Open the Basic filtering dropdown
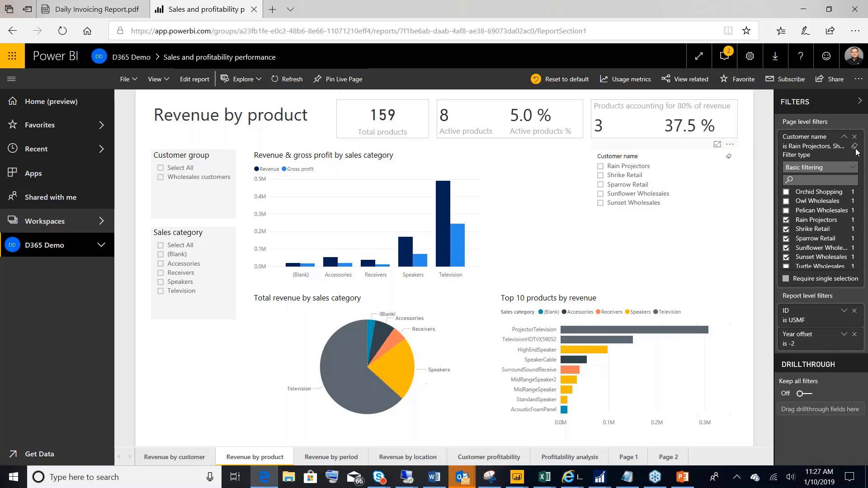Image resolution: width=868 pixels, height=488 pixels. point(820,167)
